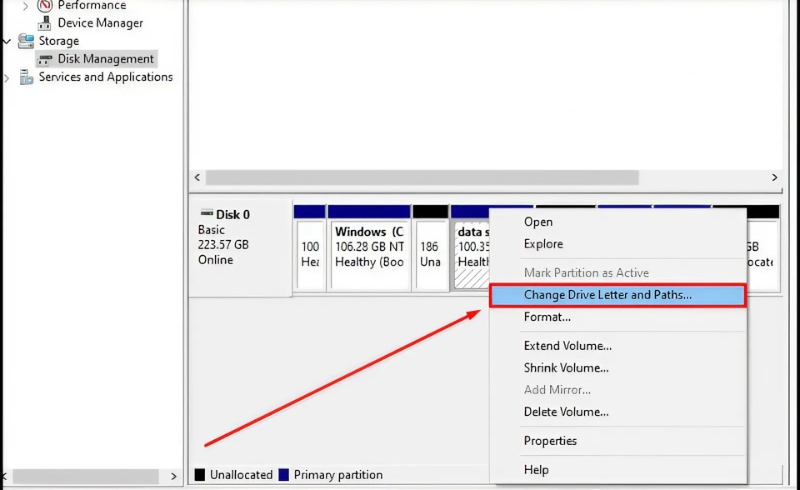
Task: Click the Services and Applications icon
Action: [26, 77]
